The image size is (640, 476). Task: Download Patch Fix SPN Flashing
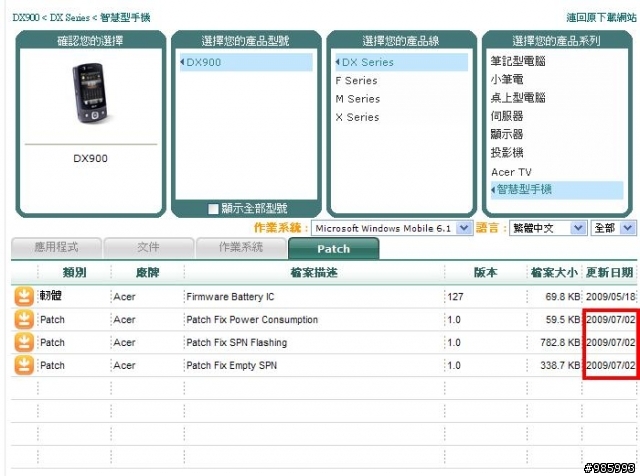(24, 343)
